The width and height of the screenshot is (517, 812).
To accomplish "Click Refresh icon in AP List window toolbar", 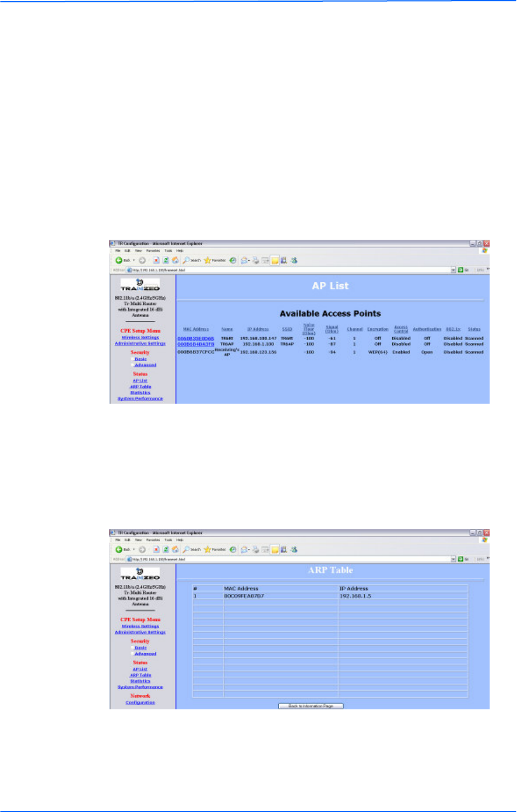I will tap(166, 260).
